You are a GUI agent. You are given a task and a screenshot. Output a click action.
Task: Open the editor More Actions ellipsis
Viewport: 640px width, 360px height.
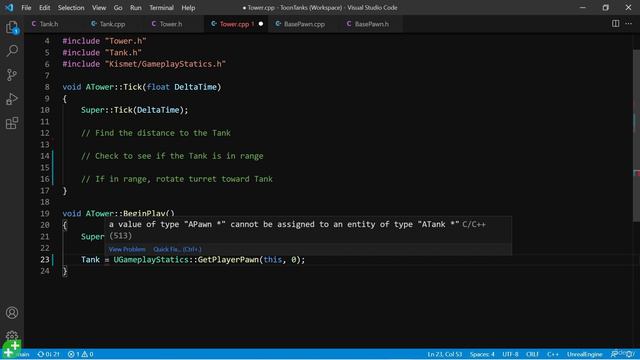pyautogui.click(x=629, y=24)
